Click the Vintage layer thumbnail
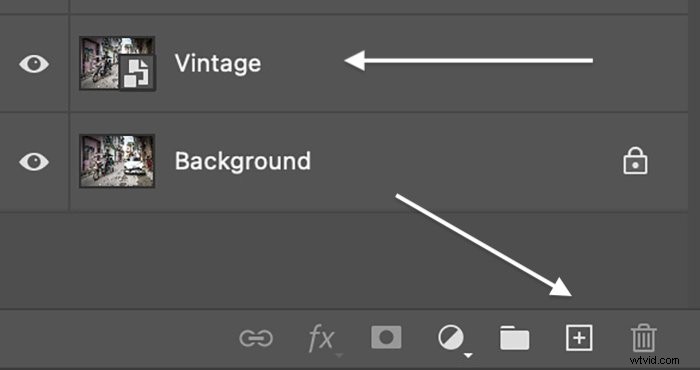 [x=117, y=63]
